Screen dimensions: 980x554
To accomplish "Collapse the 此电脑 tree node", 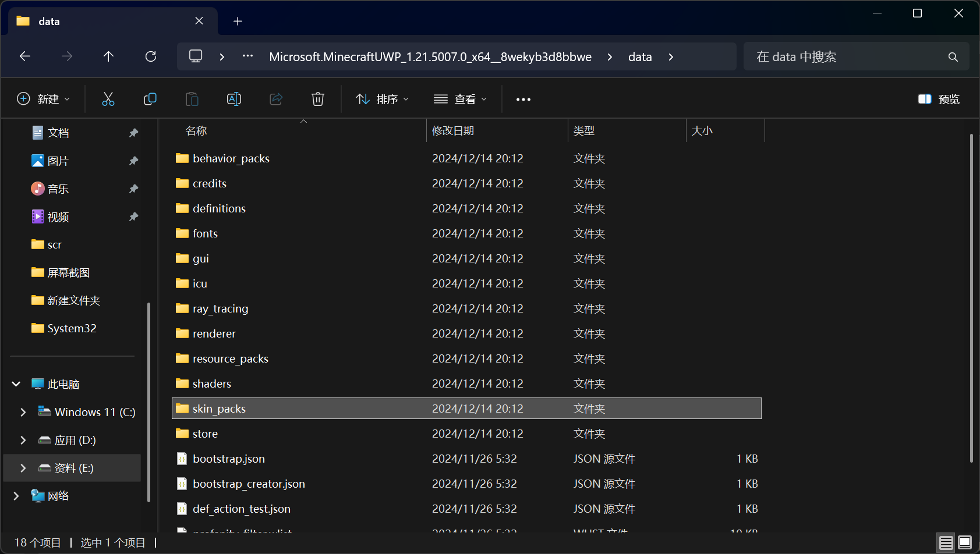I will pyautogui.click(x=16, y=384).
